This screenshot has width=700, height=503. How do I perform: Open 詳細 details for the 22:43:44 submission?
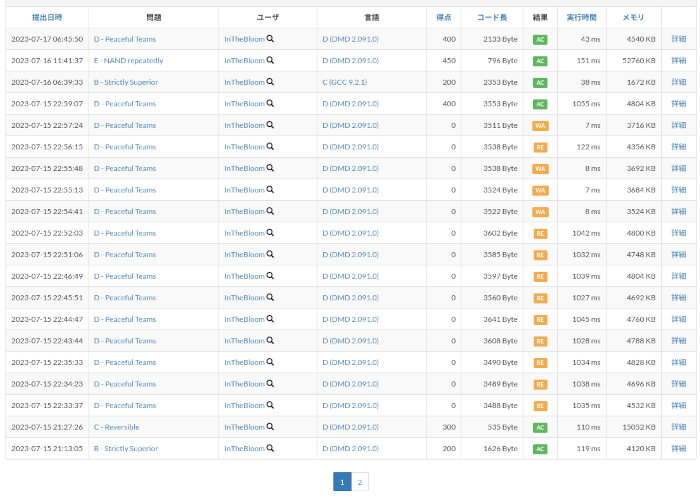click(679, 341)
